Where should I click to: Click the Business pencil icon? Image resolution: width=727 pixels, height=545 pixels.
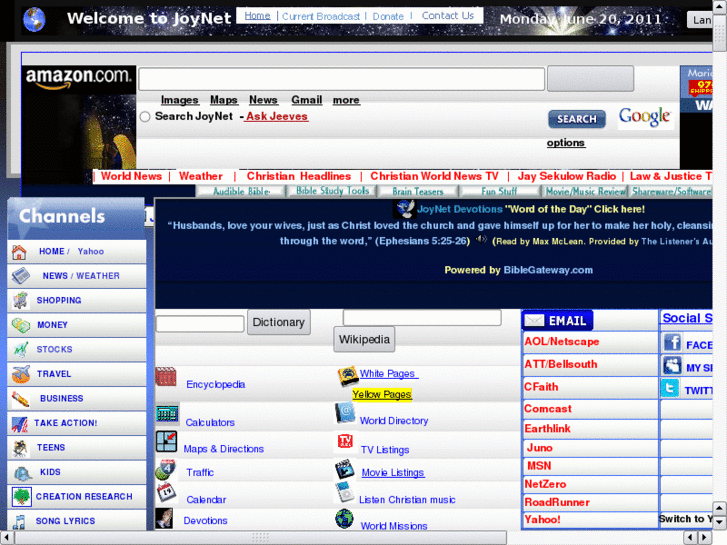pos(20,398)
